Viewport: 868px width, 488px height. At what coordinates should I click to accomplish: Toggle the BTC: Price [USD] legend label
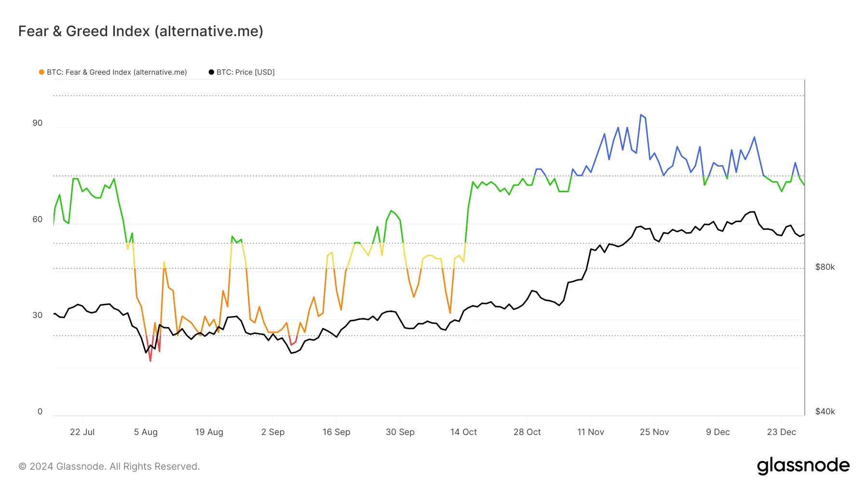tap(245, 72)
